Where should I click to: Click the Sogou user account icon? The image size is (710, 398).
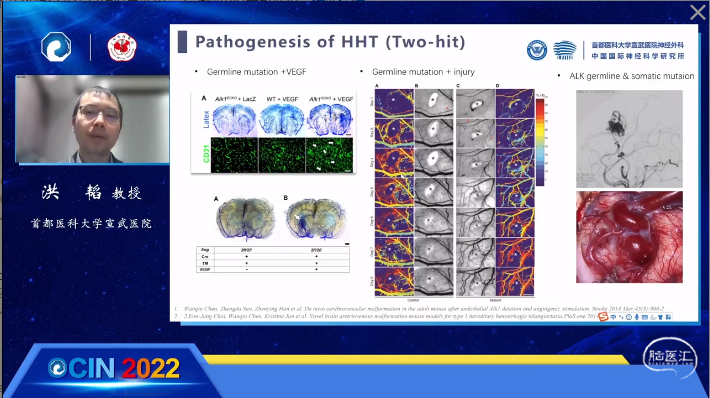[x=653, y=317]
